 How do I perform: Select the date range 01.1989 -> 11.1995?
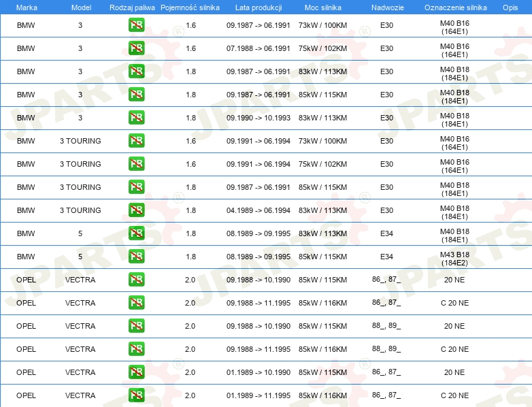pos(259,395)
